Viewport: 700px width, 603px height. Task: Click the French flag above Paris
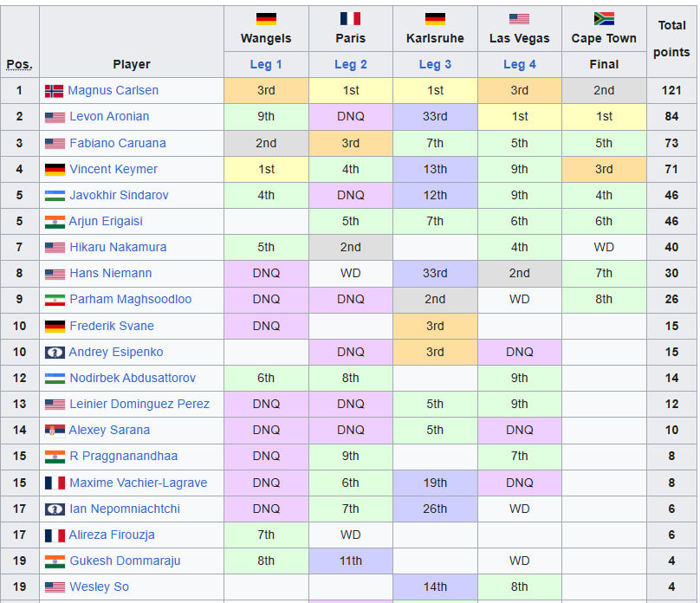pyautogui.click(x=350, y=19)
